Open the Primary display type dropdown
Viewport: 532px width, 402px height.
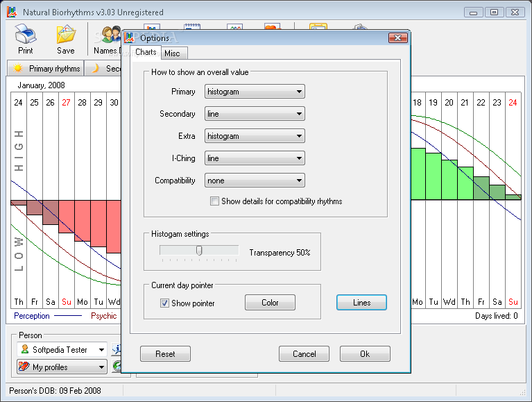255,92
